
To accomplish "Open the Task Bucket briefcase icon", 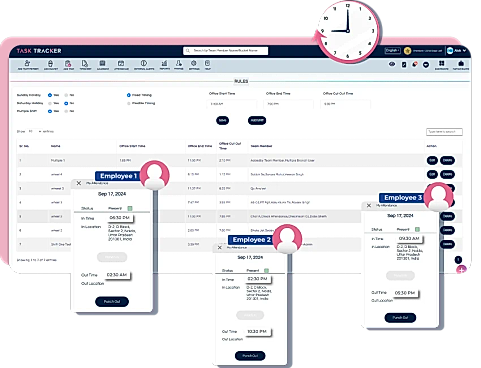I will (x=461, y=65).
